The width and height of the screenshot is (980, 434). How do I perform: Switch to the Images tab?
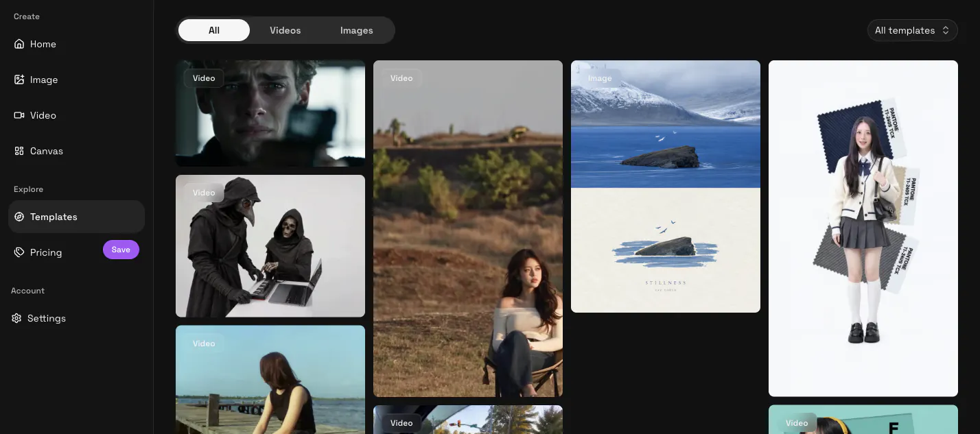[x=357, y=30]
